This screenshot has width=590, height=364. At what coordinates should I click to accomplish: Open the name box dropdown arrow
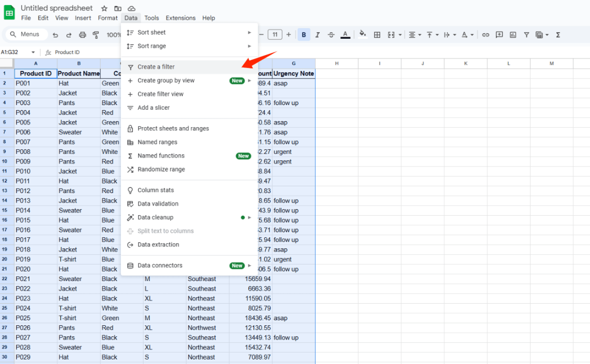coord(33,52)
